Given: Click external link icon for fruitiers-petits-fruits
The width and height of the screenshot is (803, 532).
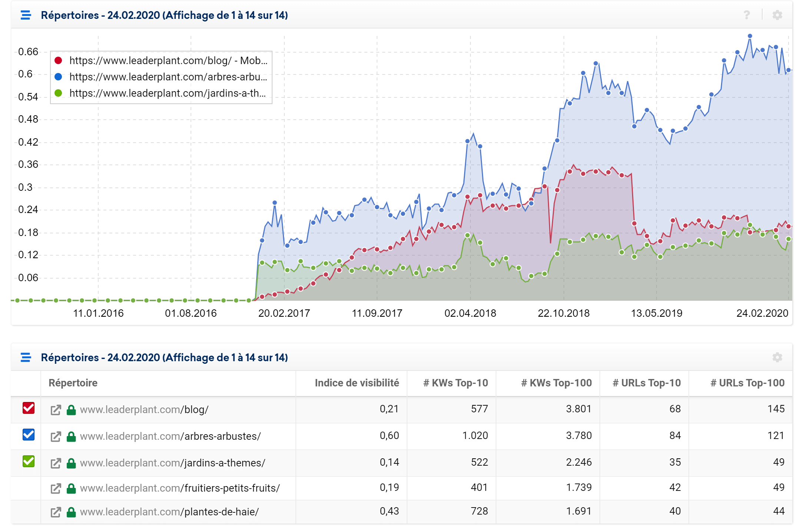Looking at the screenshot, I should point(56,488).
